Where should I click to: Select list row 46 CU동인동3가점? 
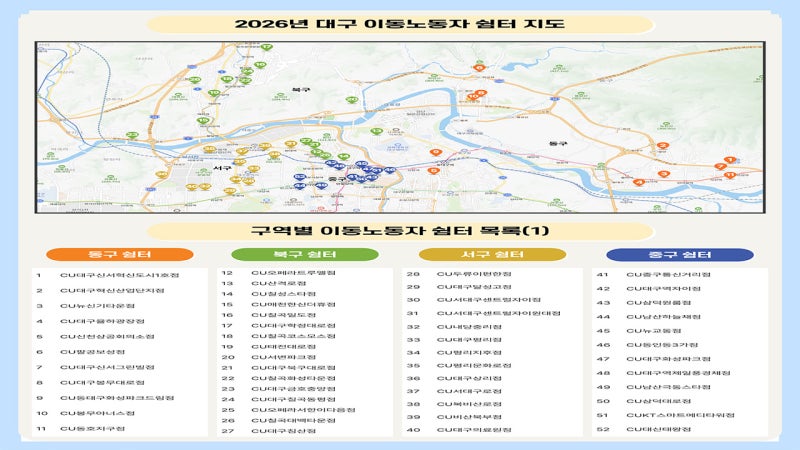click(648, 345)
